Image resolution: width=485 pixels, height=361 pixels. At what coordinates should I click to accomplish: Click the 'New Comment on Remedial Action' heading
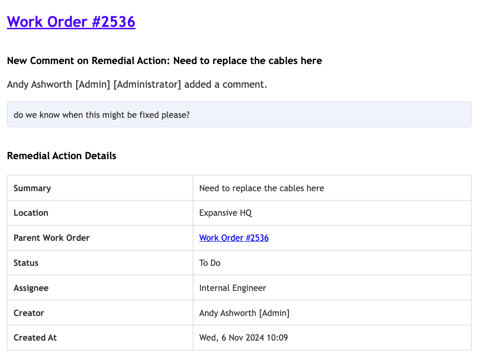point(165,61)
